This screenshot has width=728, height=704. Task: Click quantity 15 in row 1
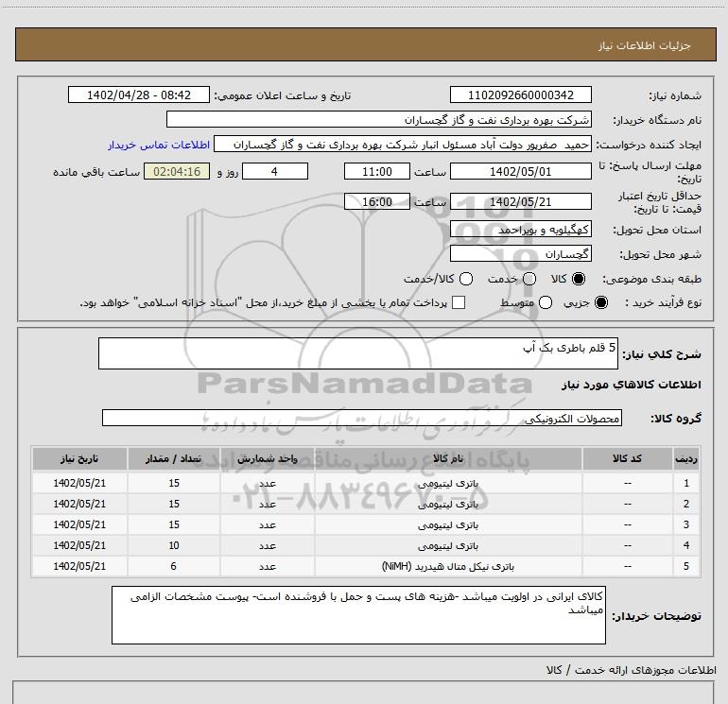pos(174,483)
